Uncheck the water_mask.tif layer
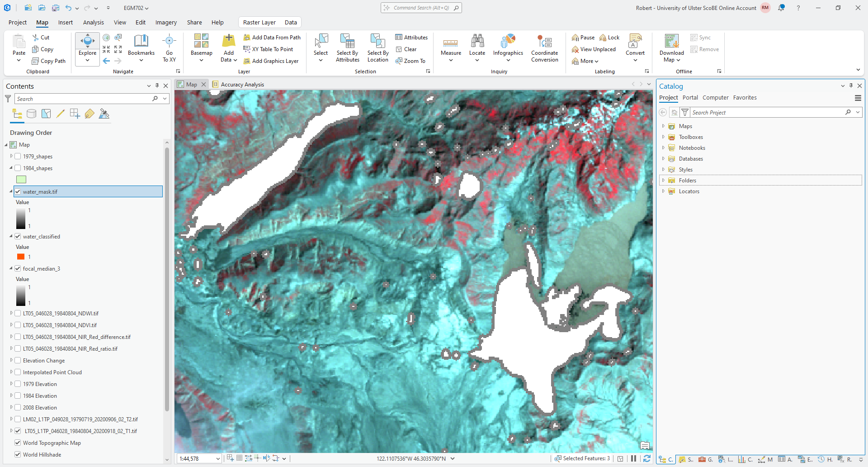 pyautogui.click(x=18, y=192)
